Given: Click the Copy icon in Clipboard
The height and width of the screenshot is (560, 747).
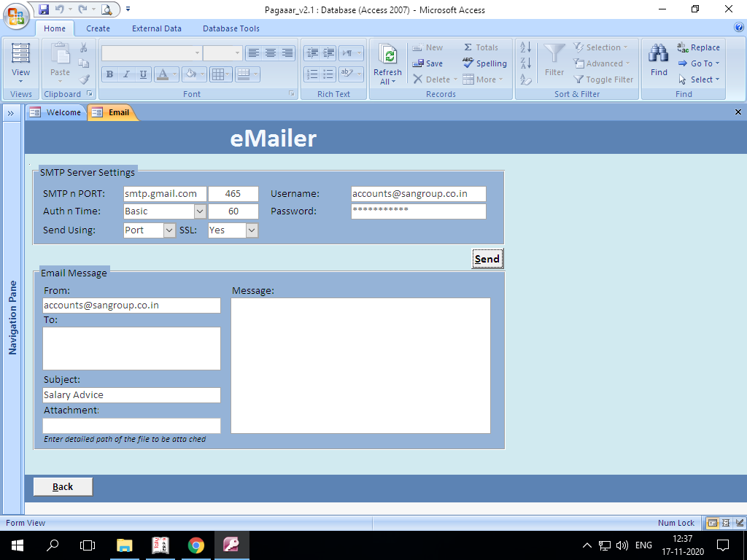Looking at the screenshot, I should coord(84,63).
